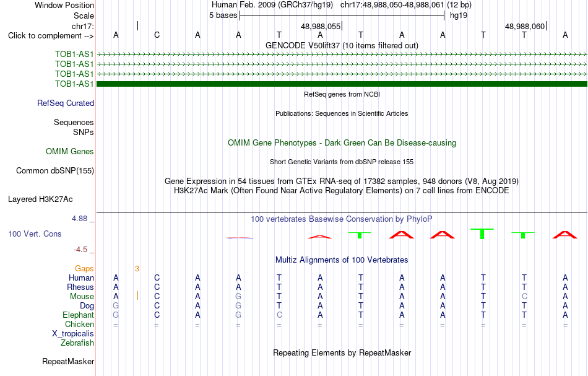Screen dimensions: 588x376
Task: Click 'Multiz Alignments of 100 Vertebrates' title
Action: click(x=342, y=260)
